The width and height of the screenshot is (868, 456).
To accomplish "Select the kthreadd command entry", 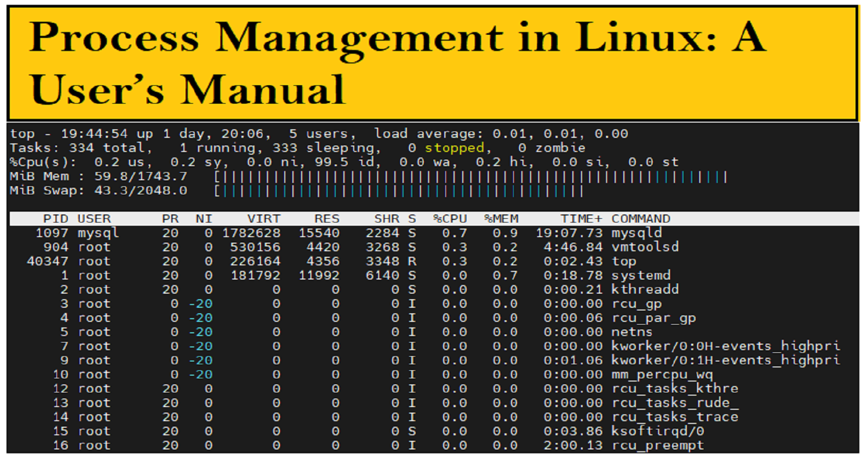I will (x=645, y=289).
